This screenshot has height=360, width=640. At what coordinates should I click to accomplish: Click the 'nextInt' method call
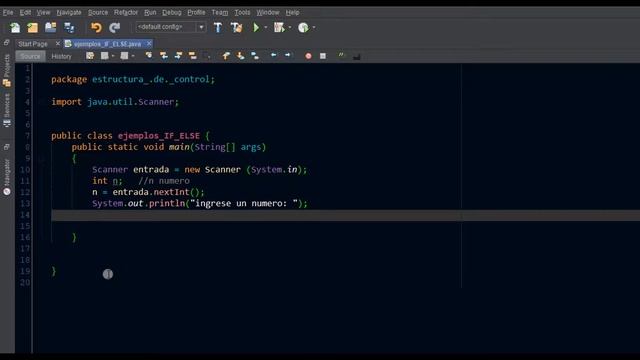(171, 192)
